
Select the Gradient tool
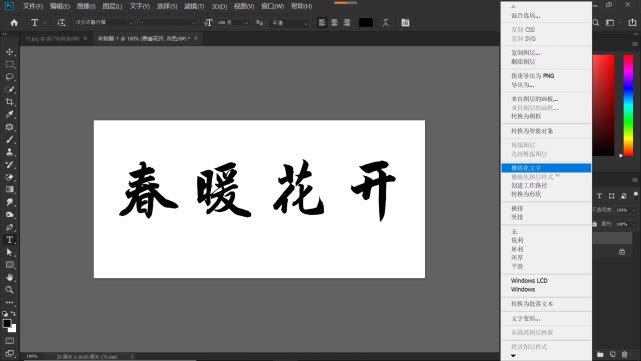click(9, 189)
